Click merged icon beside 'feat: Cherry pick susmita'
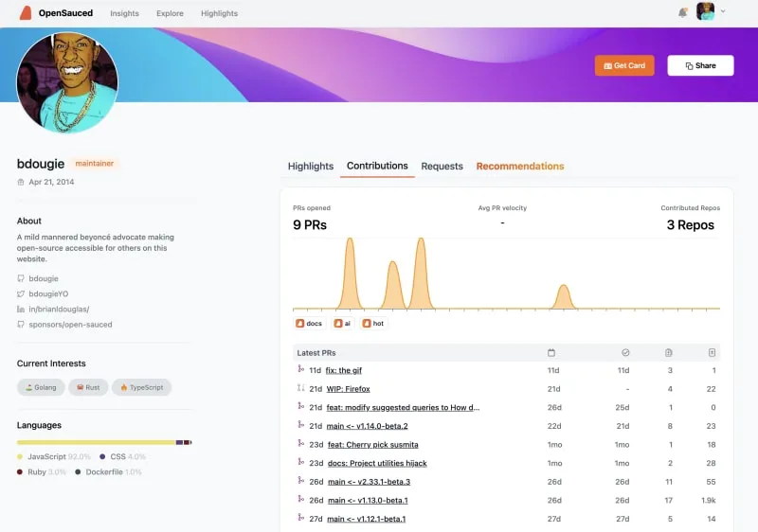Screen dimensions: 758x532 [300, 443]
